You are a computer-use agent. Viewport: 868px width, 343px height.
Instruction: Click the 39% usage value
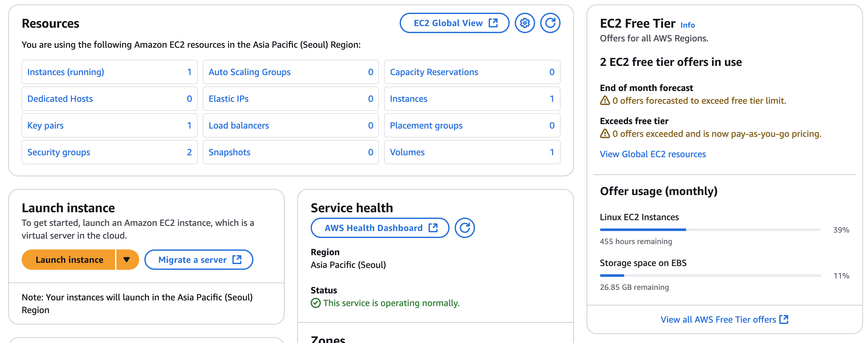(x=841, y=230)
